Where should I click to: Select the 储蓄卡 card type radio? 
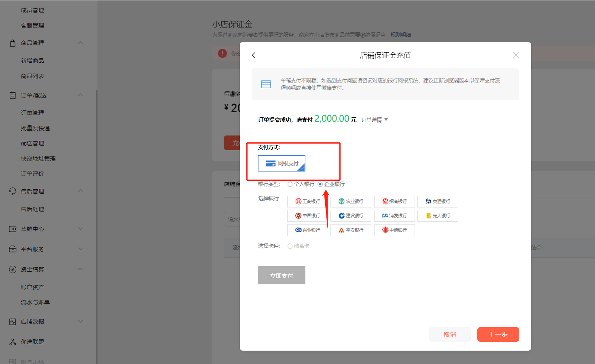(290, 246)
